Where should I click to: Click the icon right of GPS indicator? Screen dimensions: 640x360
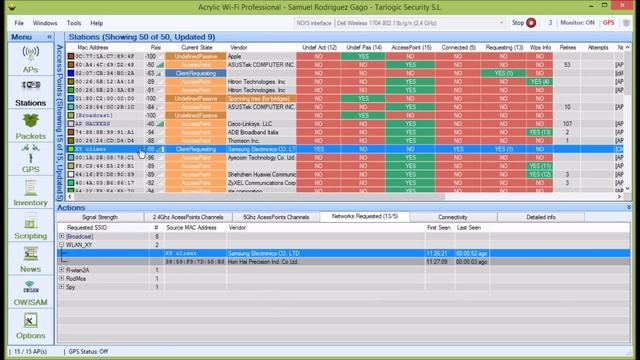(626, 23)
